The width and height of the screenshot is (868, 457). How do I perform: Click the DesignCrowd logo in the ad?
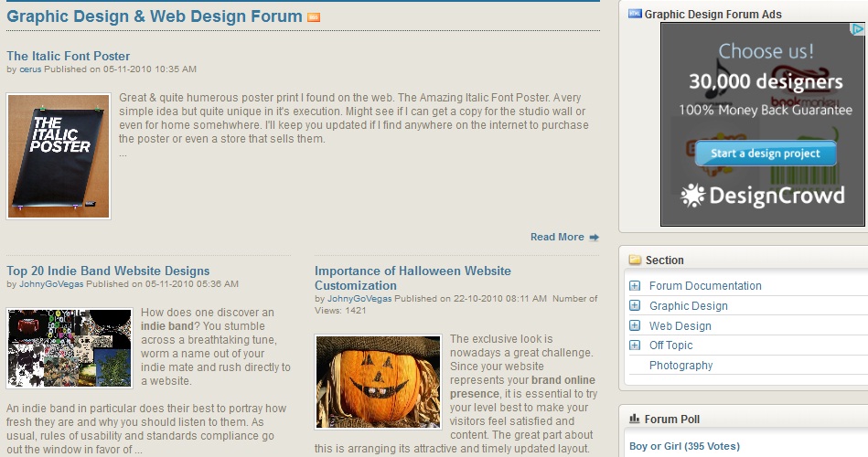click(x=763, y=196)
